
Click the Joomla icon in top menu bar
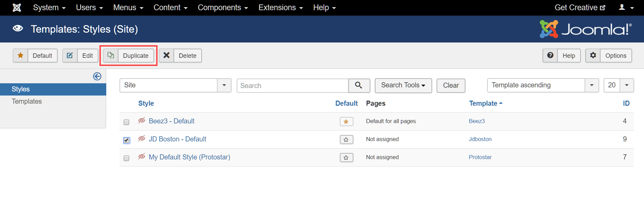pos(17,7)
